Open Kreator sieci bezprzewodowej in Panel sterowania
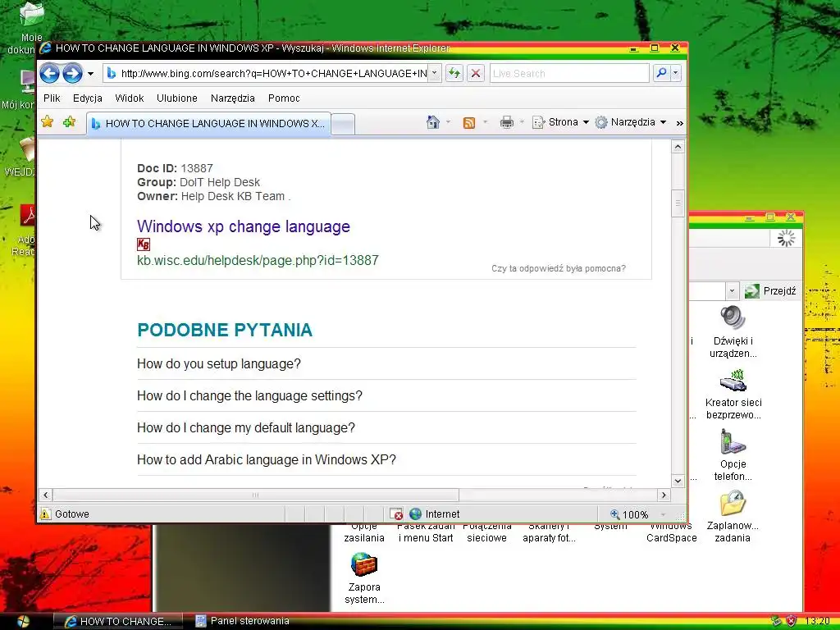The height and width of the screenshot is (630, 840). pos(733,394)
